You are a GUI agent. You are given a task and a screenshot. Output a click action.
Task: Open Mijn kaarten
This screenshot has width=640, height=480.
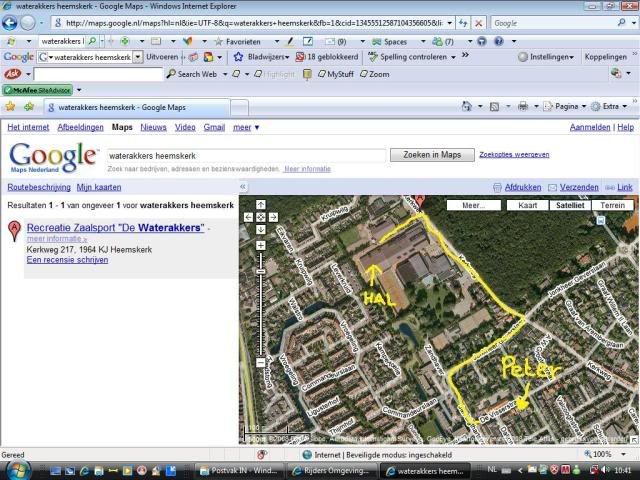coord(99,187)
